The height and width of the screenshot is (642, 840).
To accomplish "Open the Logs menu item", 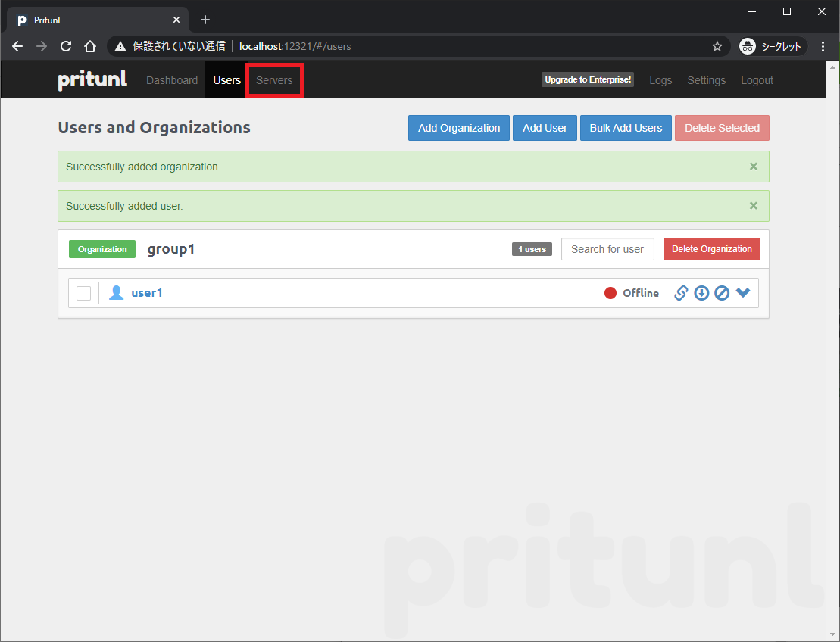I will pyautogui.click(x=660, y=80).
